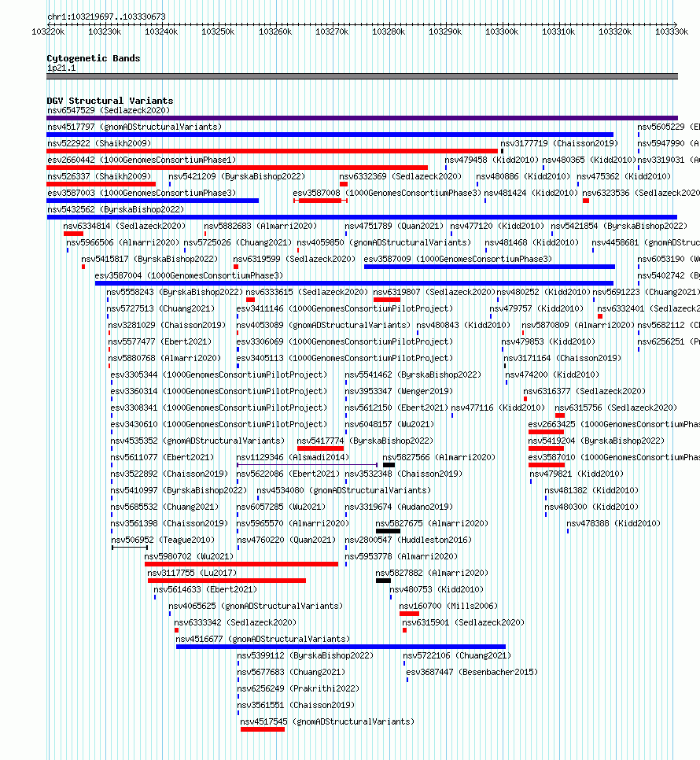The height and width of the screenshot is (760, 700).
Task: Click the nsv3117755 (Lu2017) red bar
Action: 227,580
